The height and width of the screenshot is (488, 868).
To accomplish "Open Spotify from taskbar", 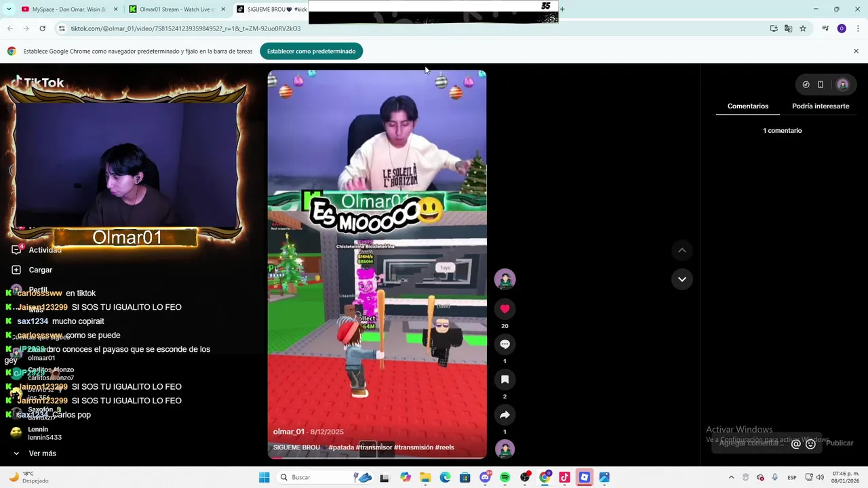I will pos(505,477).
